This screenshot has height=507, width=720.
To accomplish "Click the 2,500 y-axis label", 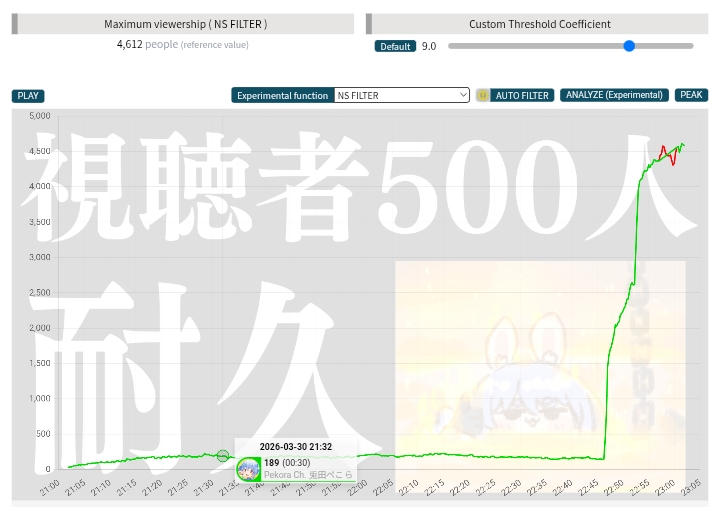I will click(x=39, y=293).
